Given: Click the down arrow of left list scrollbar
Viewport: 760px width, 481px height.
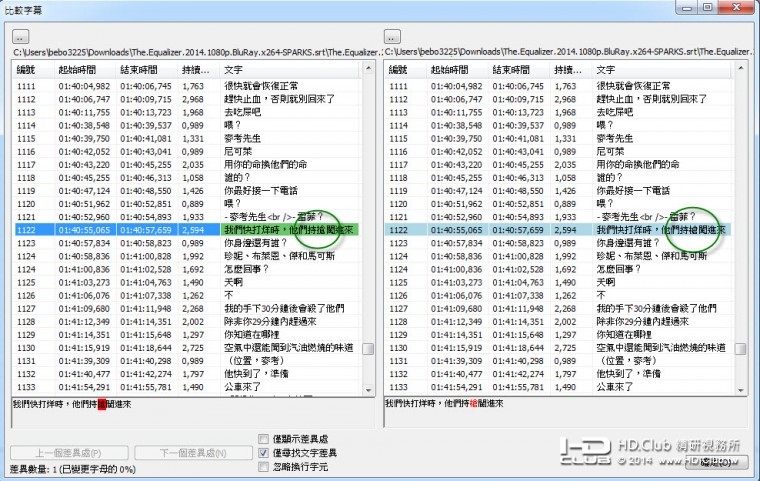Looking at the screenshot, I should pos(368,390).
